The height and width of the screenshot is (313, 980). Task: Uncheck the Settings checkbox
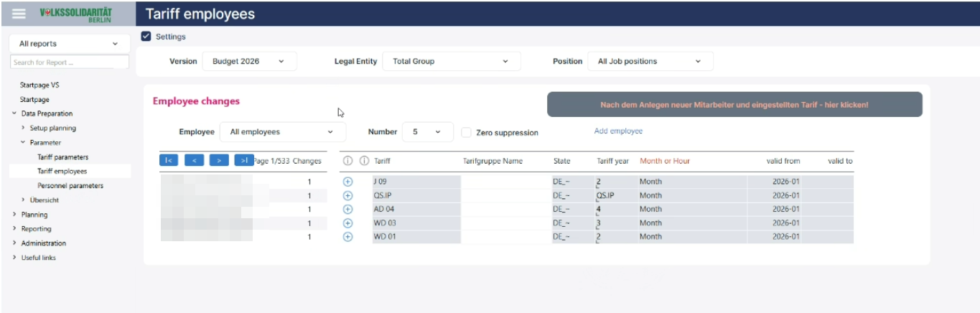pyautogui.click(x=146, y=37)
